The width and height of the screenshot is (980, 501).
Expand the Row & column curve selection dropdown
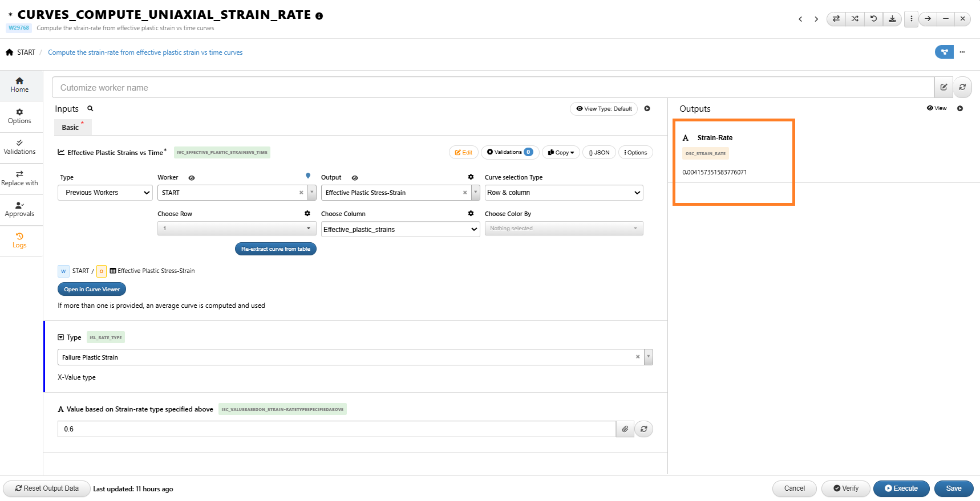tap(564, 193)
